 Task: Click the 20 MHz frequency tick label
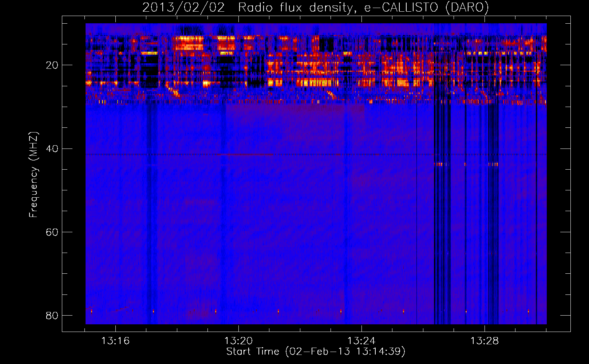[x=52, y=65]
